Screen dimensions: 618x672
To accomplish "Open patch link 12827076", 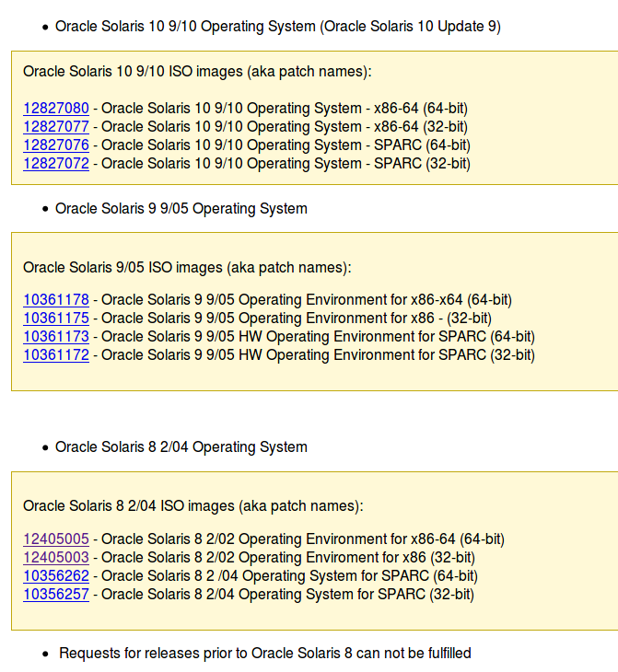I will pyautogui.click(x=56, y=145).
